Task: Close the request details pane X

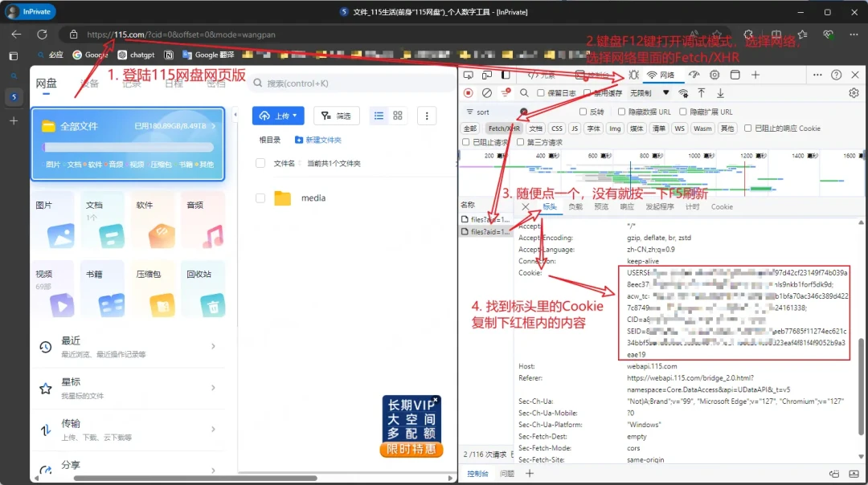Action: [x=526, y=207]
